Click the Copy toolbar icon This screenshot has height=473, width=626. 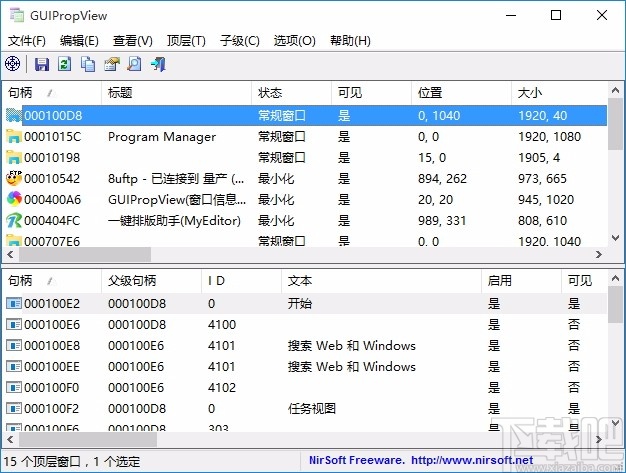(88, 64)
